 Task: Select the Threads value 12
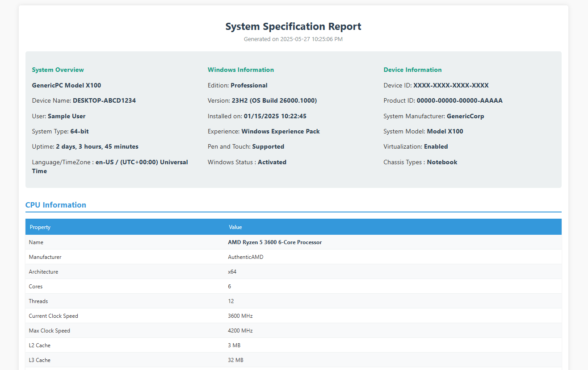[x=231, y=301]
